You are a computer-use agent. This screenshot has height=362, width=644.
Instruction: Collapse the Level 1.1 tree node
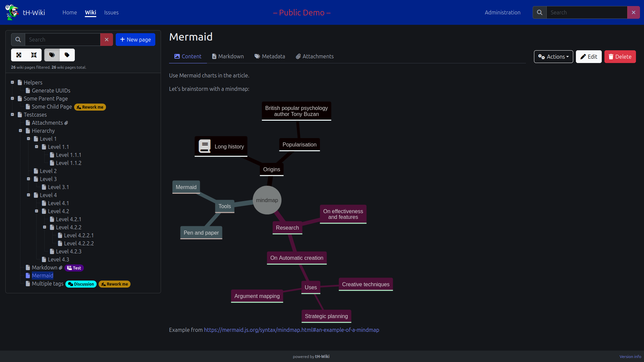(x=37, y=147)
